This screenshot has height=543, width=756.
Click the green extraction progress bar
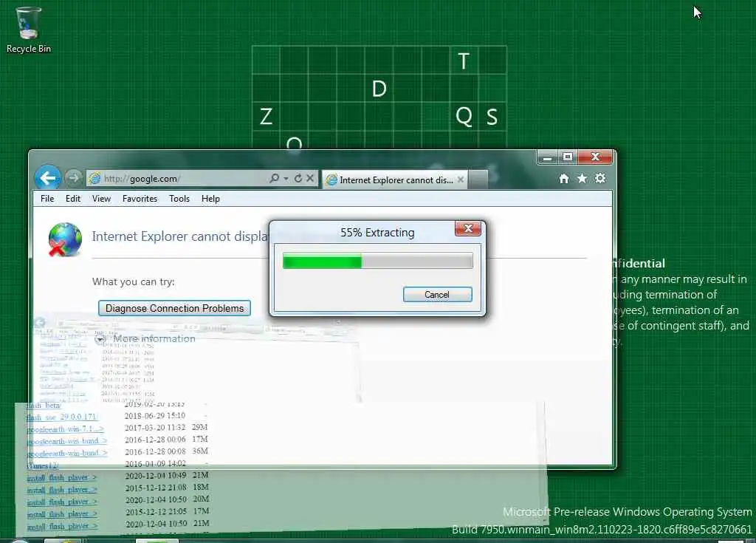pos(377,261)
